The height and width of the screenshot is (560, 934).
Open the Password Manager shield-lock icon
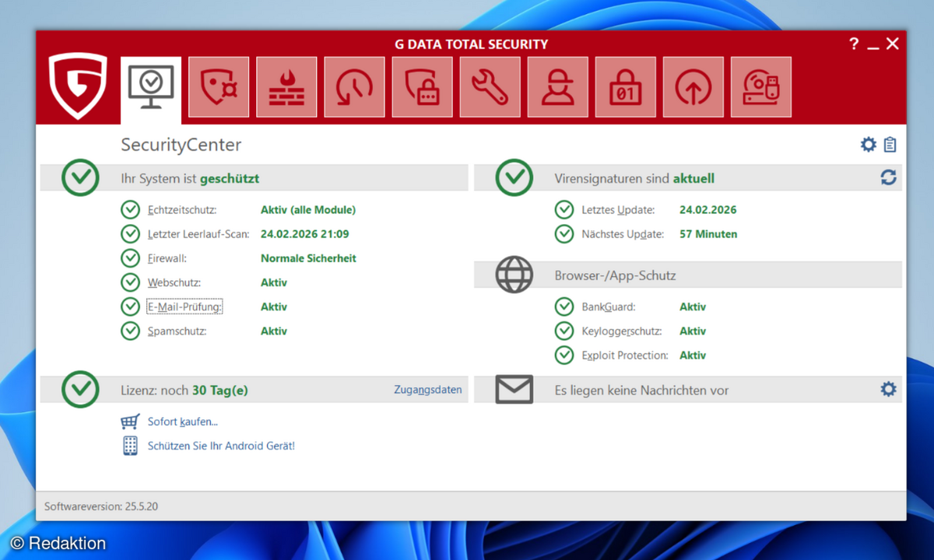422,86
